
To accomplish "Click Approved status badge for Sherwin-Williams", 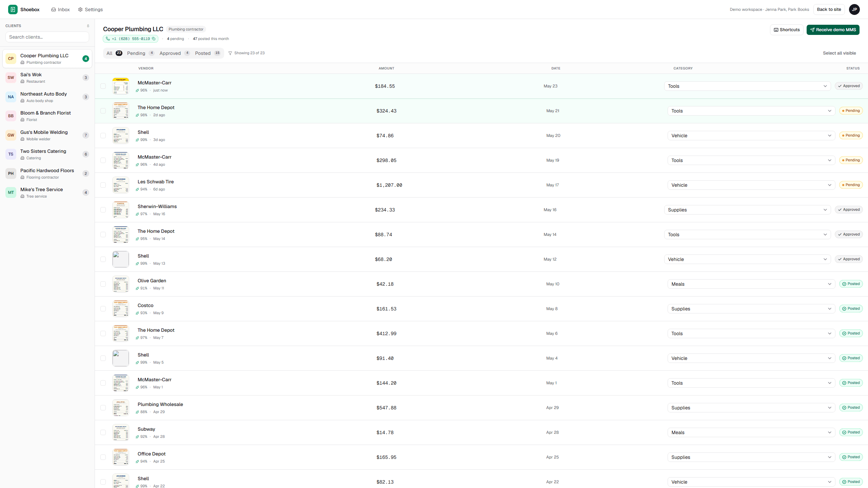I will [849, 210].
